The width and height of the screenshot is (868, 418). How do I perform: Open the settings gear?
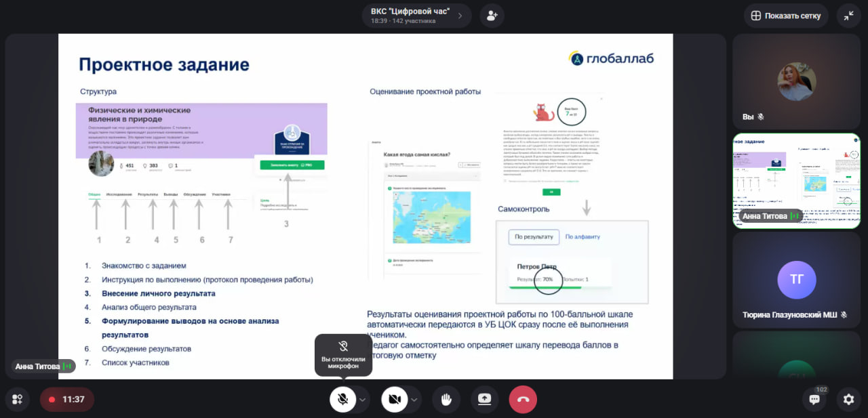pos(848,400)
